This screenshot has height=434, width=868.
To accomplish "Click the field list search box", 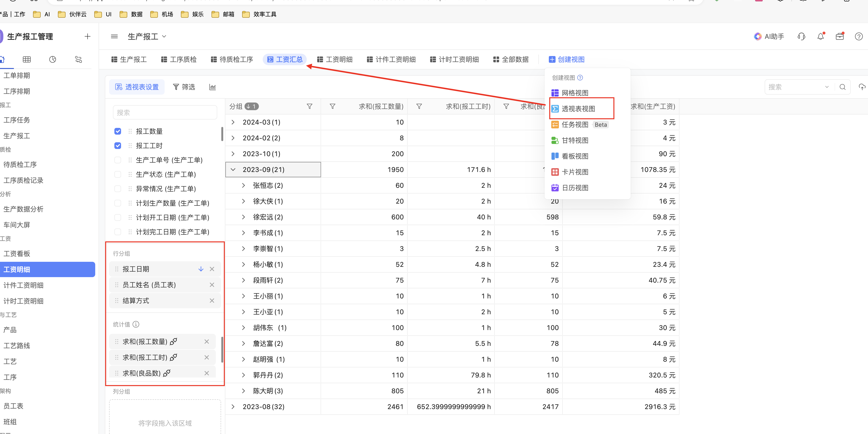I will (165, 113).
